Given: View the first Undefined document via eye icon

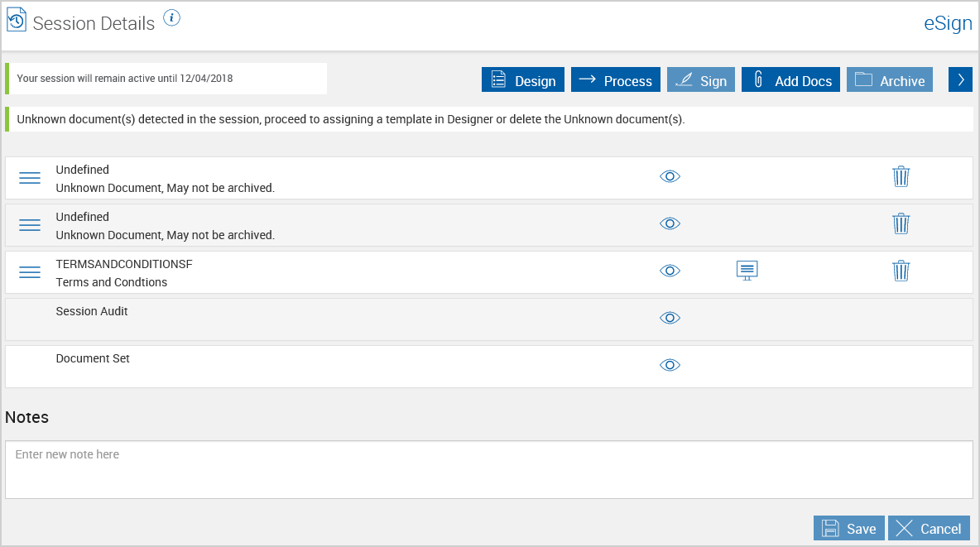Looking at the screenshot, I should pyautogui.click(x=670, y=176).
